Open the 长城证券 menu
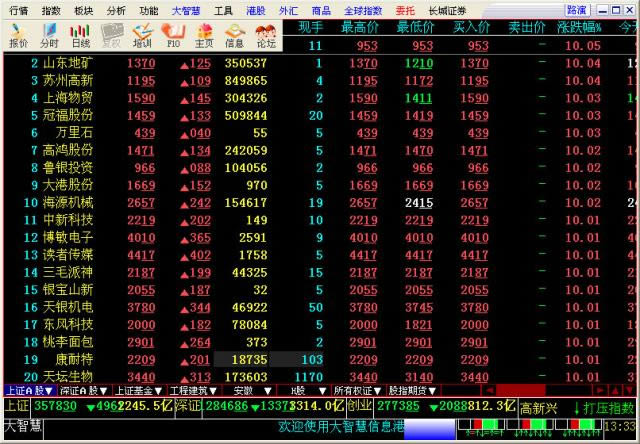This screenshot has width=640, height=444. [x=447, y=11]
